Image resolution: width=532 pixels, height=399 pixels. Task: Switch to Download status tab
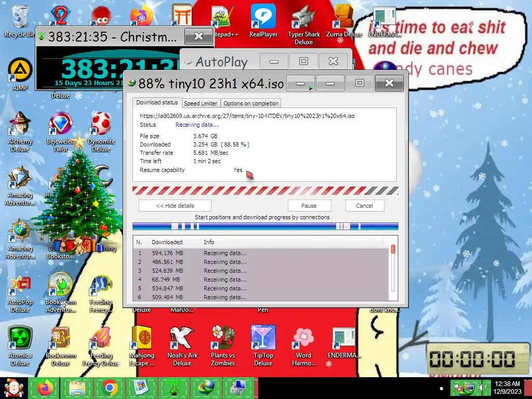tap(157, 102)
